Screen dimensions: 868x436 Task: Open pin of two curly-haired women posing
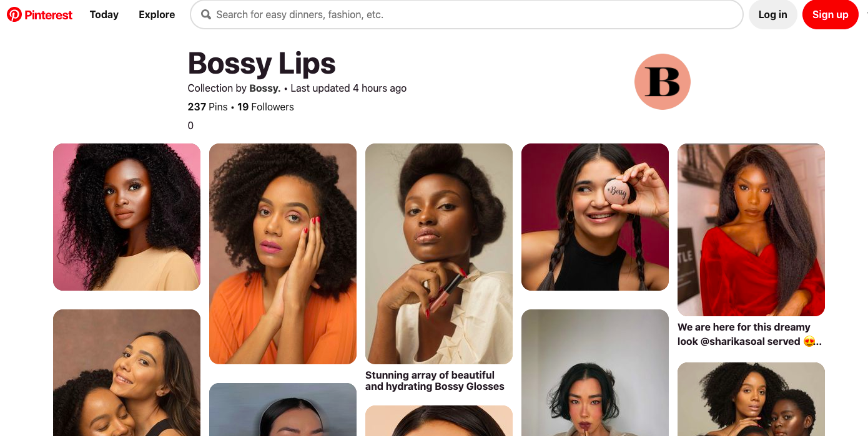click(751, 399)
